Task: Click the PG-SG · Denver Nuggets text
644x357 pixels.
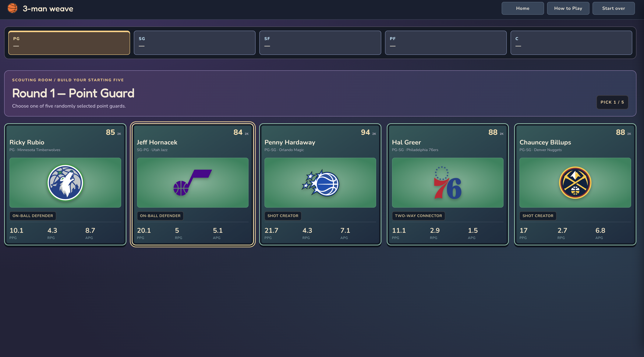Action: 540,150
